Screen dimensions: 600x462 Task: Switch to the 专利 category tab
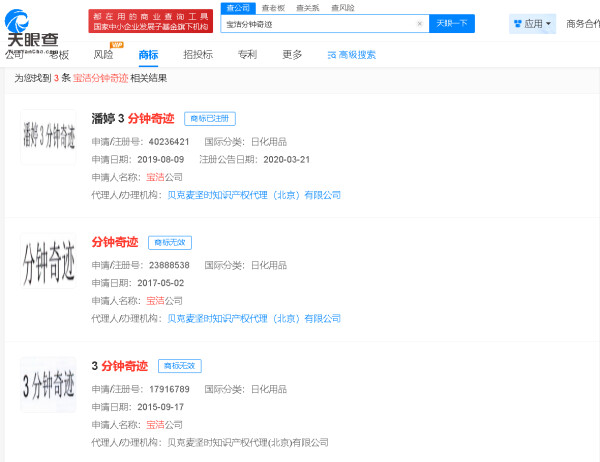[x=247, y=55]
